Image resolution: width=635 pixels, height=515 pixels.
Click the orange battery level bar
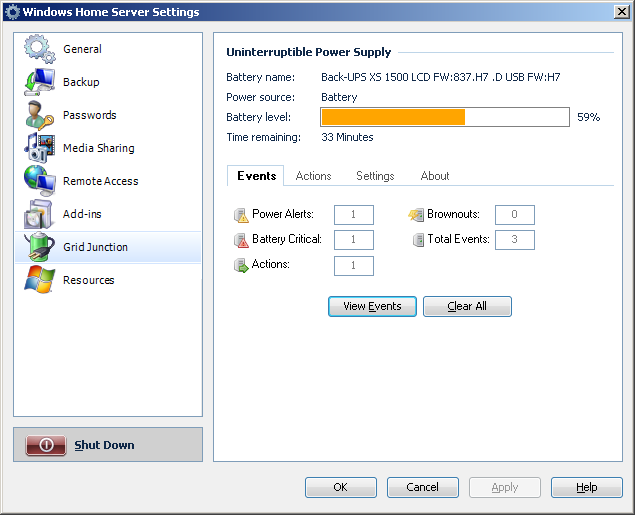tap(393, 117)
